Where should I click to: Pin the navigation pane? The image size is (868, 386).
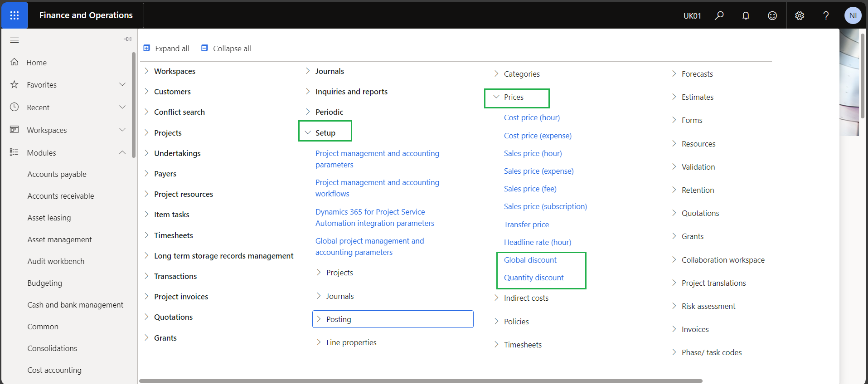click(128, 39)
